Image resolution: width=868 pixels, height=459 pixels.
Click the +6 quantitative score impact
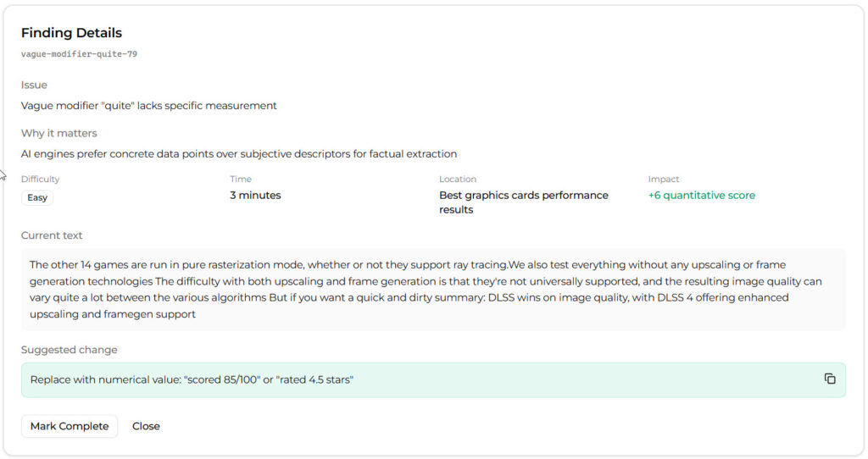tap(701, 196)
